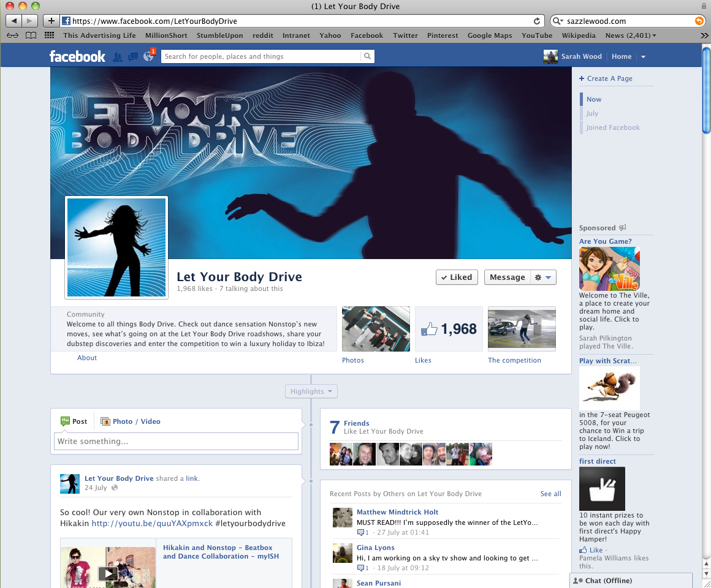This screenshot has width=711, height=588.
Task: Open the Matthew Mindtrick Holt name link
Action: 397,512
